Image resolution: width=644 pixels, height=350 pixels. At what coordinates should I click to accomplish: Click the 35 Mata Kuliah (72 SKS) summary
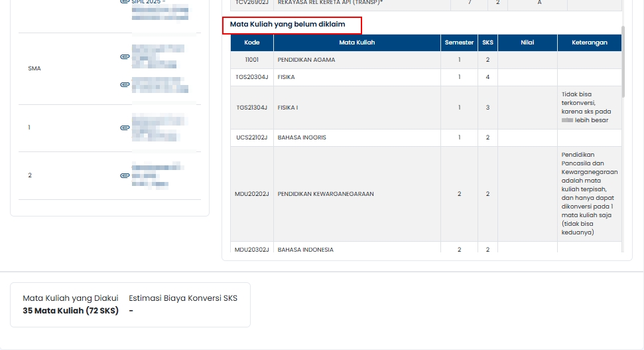(70, 311)
